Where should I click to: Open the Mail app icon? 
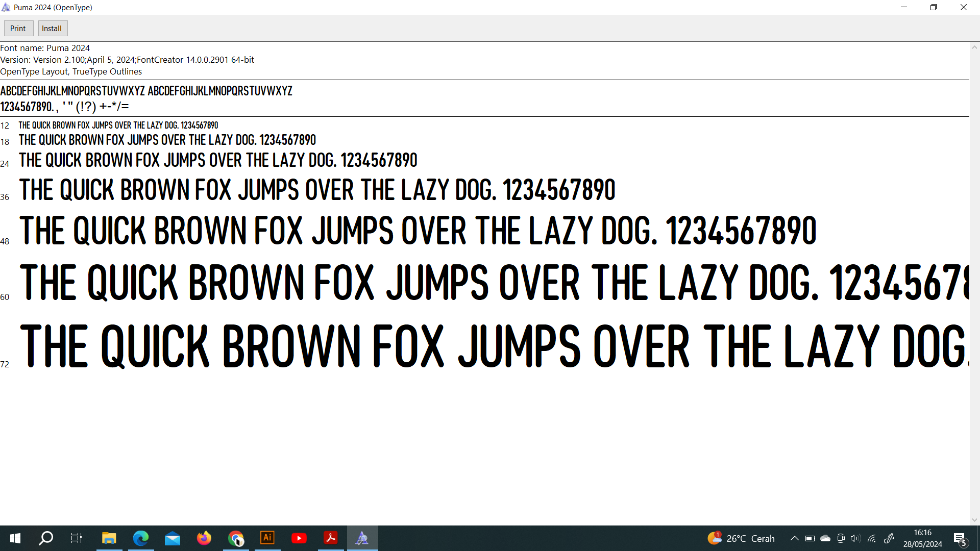pos(173,538)
